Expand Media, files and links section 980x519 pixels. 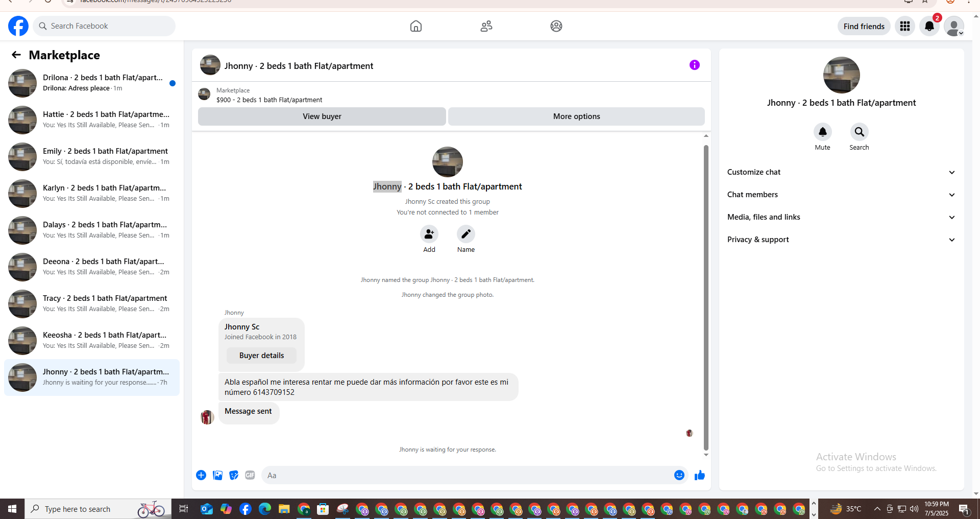click(x=841, y=217)
